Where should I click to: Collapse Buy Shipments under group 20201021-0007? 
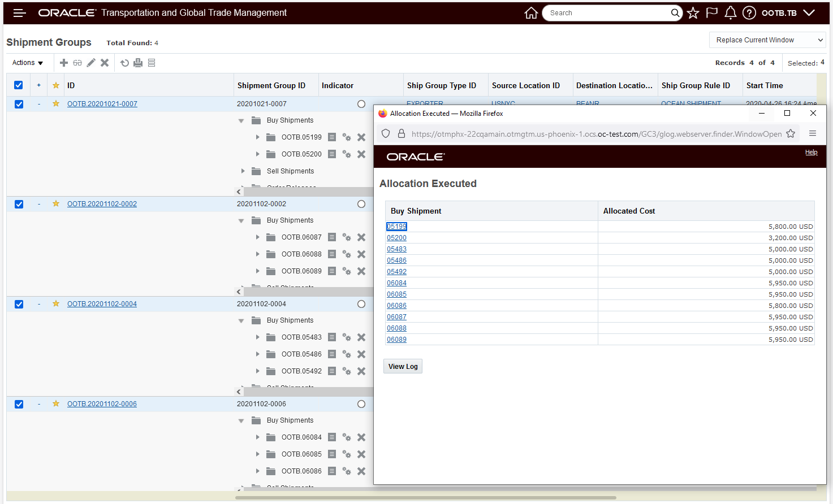point(241,121)
